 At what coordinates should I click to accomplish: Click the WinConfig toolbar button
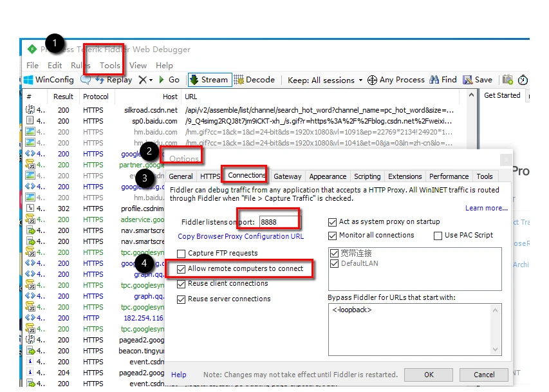pyautogui.click(x=49, y=80)
